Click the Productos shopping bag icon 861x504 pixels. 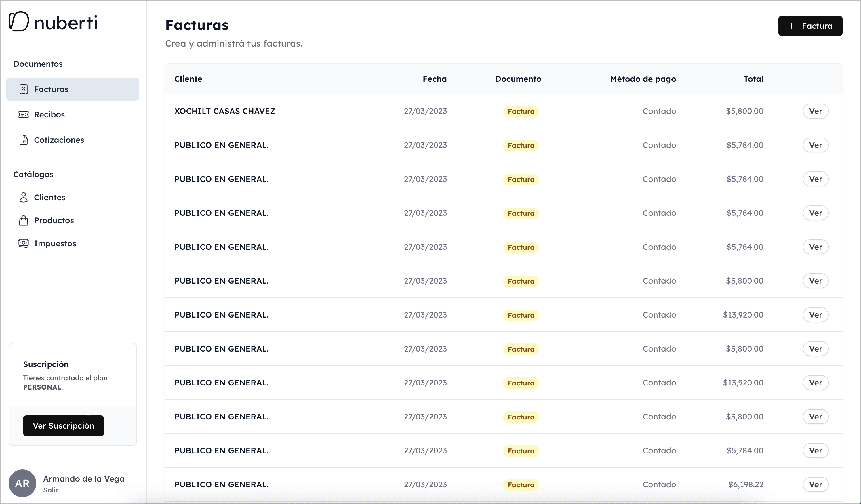pyautogui.click(x=24, y=221)
